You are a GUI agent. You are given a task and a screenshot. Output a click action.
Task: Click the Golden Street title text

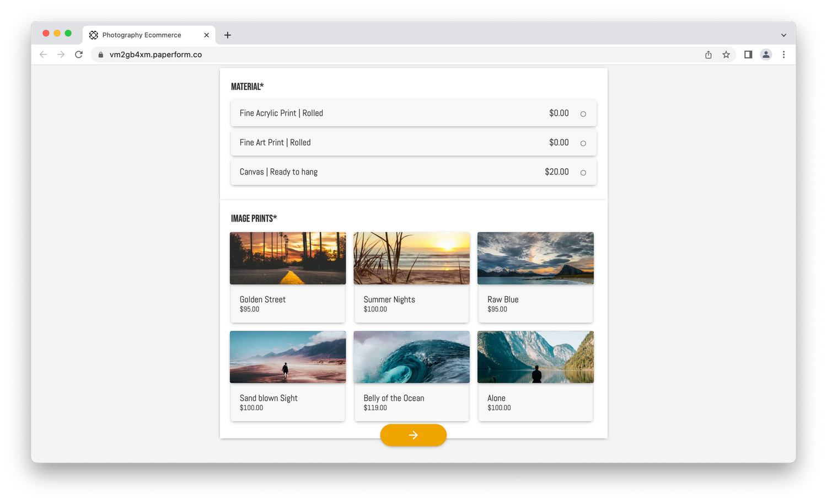point(262,299)
